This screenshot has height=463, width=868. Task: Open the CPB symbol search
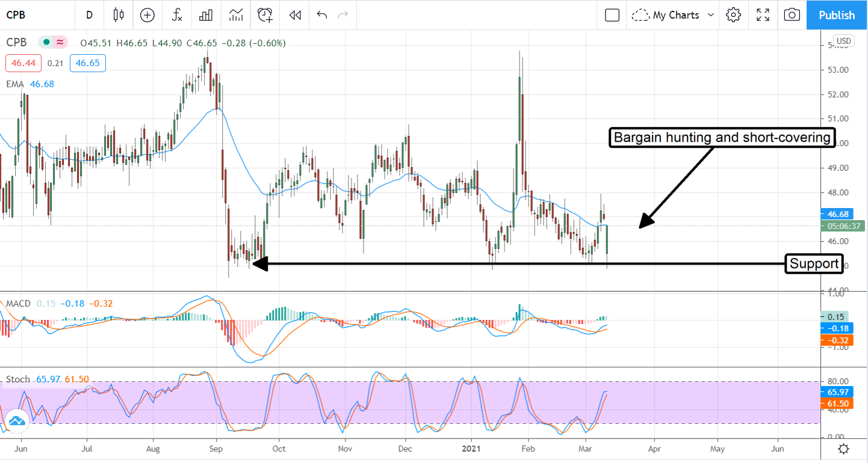[16, 15]
